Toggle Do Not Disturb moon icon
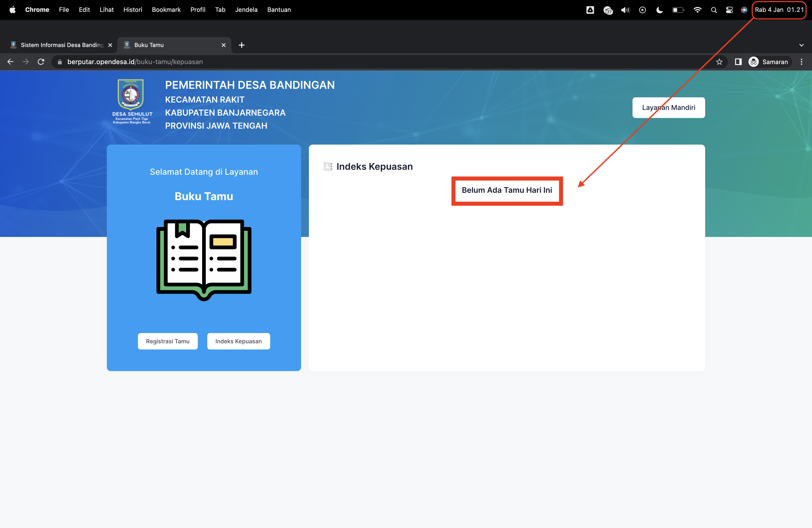The width and height of the screenshot is (812, 528). 659,9
